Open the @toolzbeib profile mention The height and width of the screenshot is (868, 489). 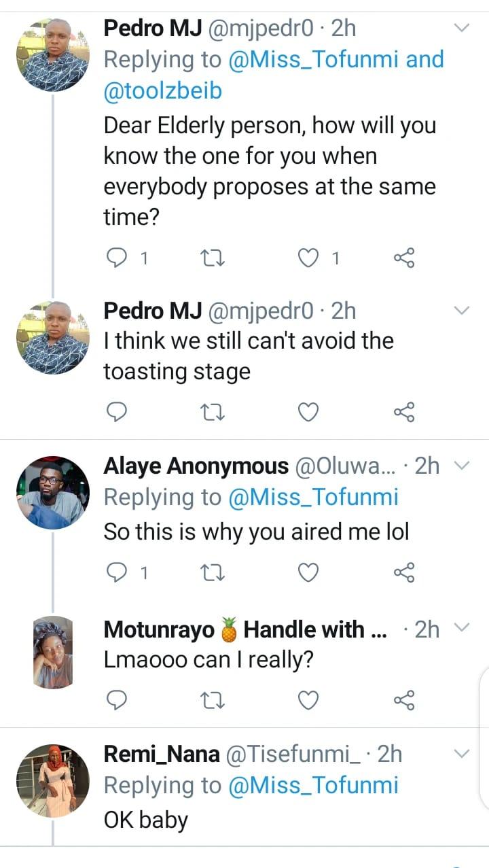(162, 92)
